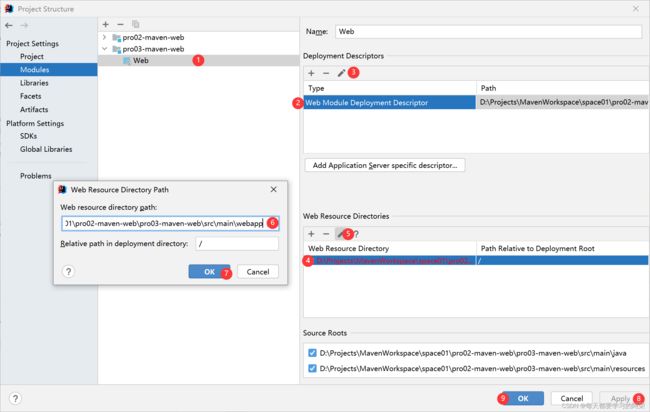
Task: Open the Project settings section
Action: coord(32,56)
